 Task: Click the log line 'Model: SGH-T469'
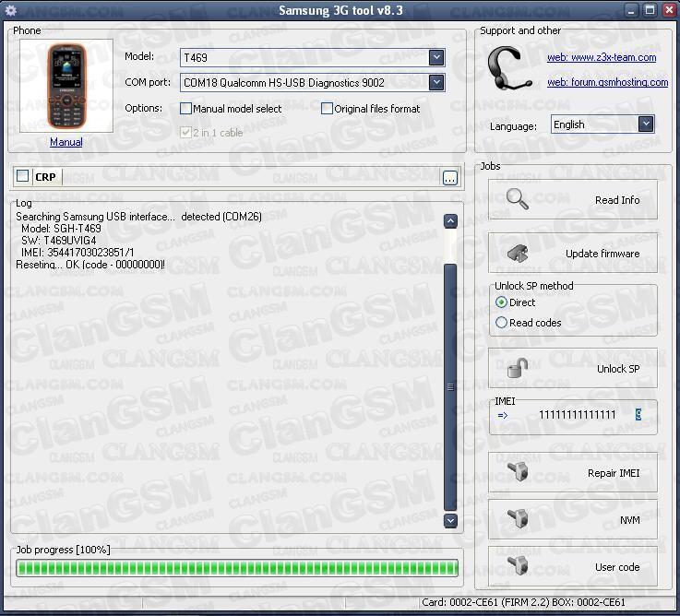click(x=61, y=229)
